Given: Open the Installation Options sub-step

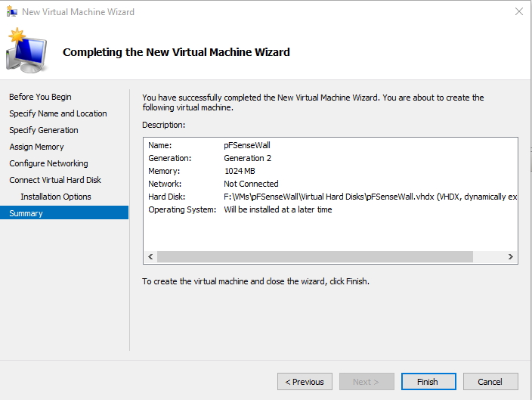Looking at the screenshot, I should tap(56, 197).
